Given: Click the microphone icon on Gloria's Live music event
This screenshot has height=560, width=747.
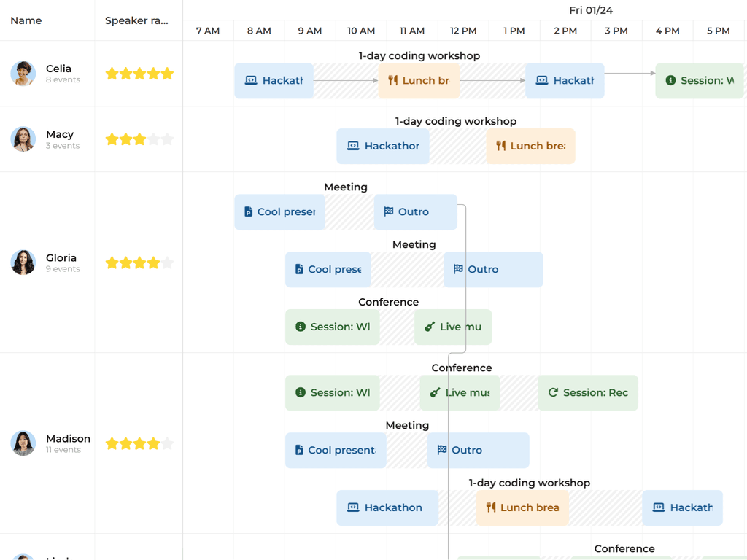Looking at the screenshot, I should point(430,327).
